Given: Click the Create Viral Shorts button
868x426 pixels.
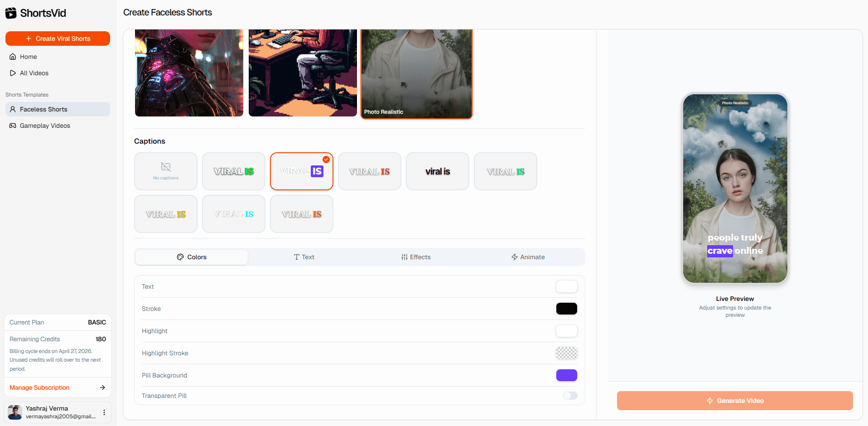Looking at the screenshot, I should (x=58, y=39).
